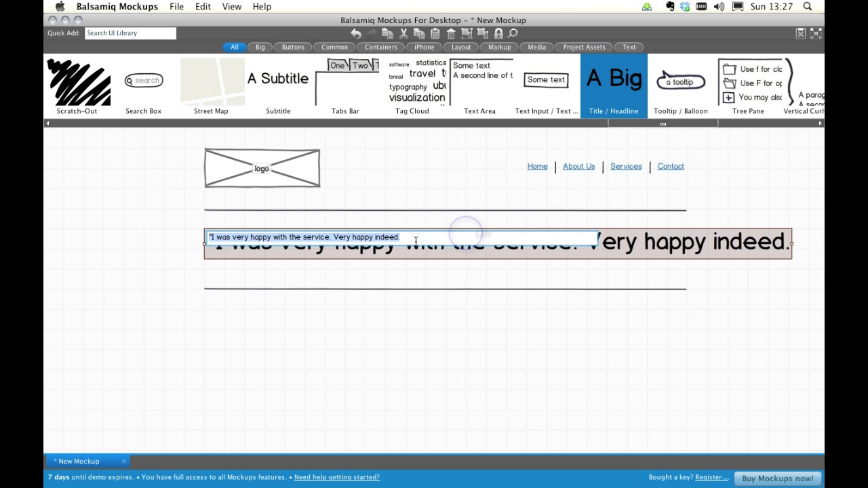The height and width of the screenshot is (488, 868).
Task: Select the Tag Cloud library component
Action: coord(412,86)
